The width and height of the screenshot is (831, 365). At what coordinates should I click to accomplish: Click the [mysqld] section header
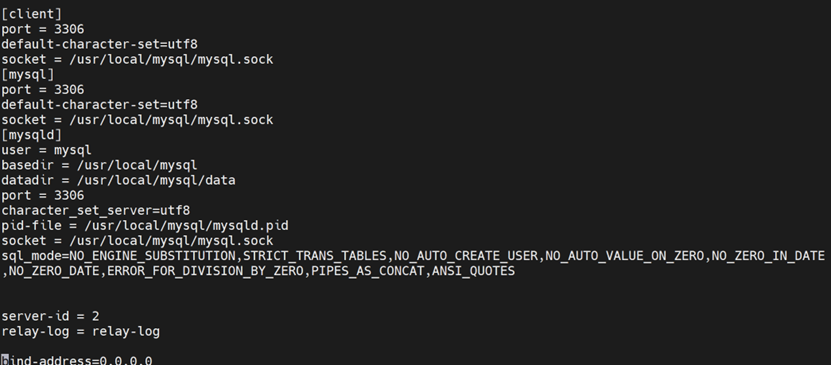31,135
